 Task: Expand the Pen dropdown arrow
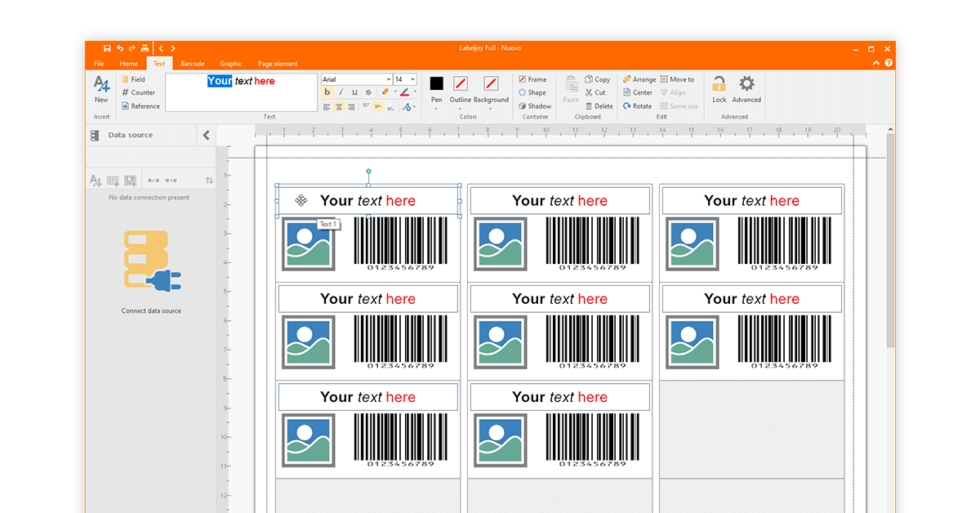[x=437, y=109]
